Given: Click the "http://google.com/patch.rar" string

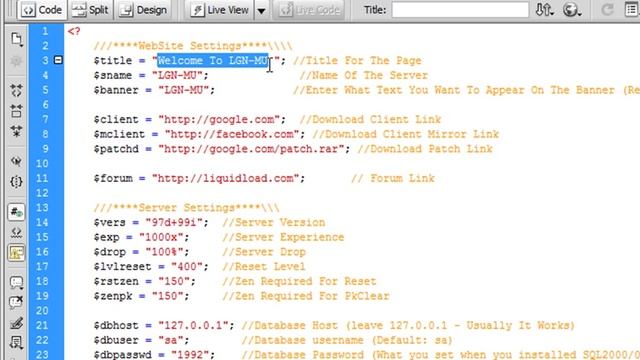Looking at the screenshot, I should tap(251, 149).
